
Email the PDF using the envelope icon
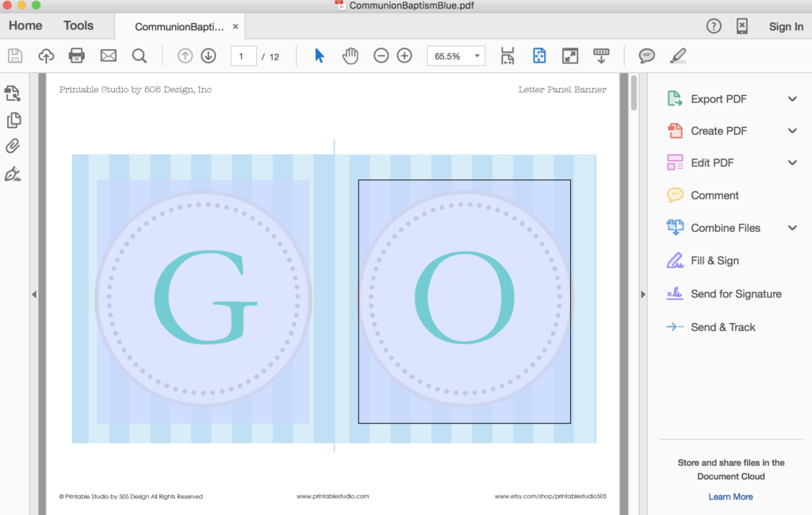pos(107,56)
